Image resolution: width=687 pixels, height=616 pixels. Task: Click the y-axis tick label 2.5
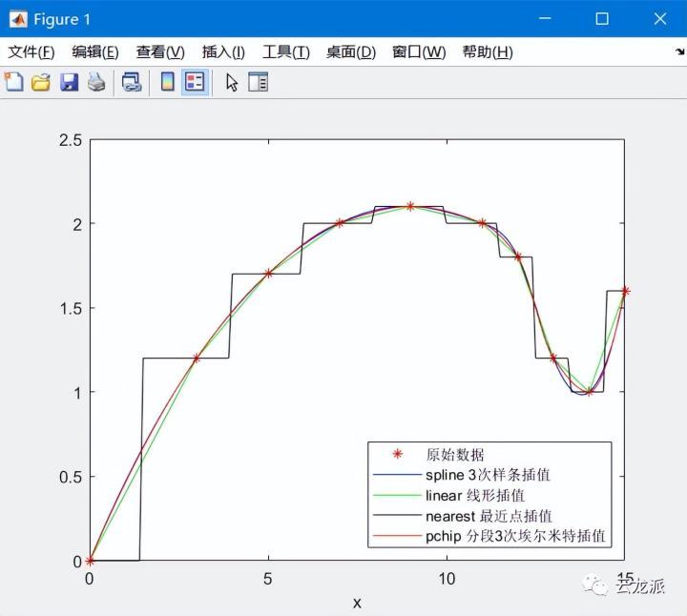point(71,140)
